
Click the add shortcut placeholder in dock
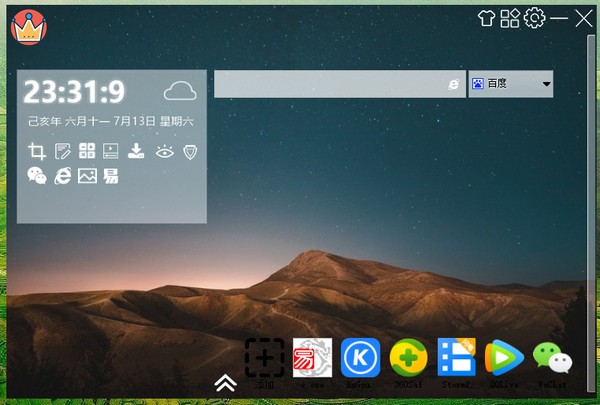(x=265, y=358)
